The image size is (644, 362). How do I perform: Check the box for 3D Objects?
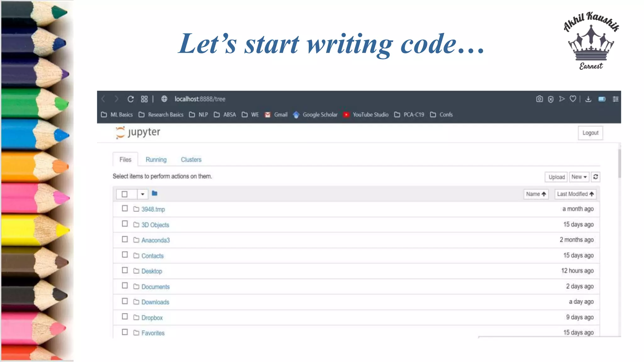125,224
